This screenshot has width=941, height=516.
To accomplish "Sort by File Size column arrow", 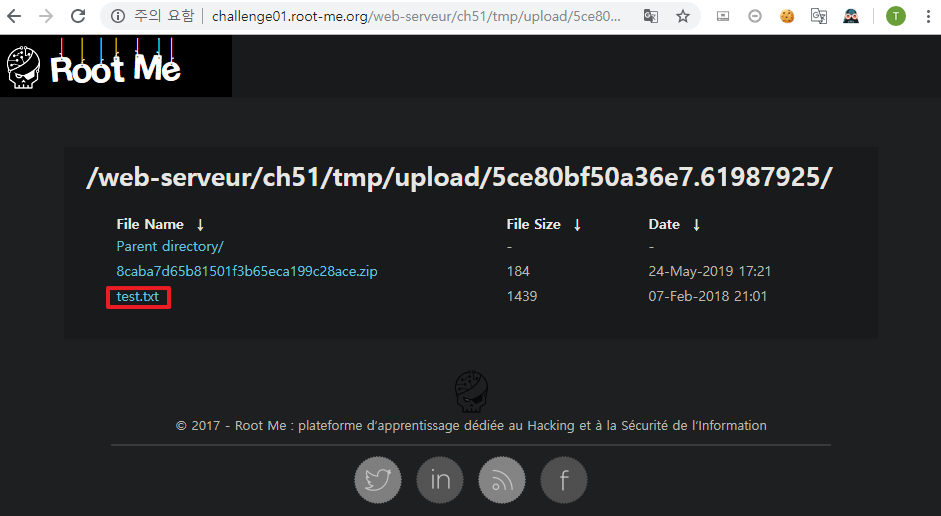I will point(577,225).
